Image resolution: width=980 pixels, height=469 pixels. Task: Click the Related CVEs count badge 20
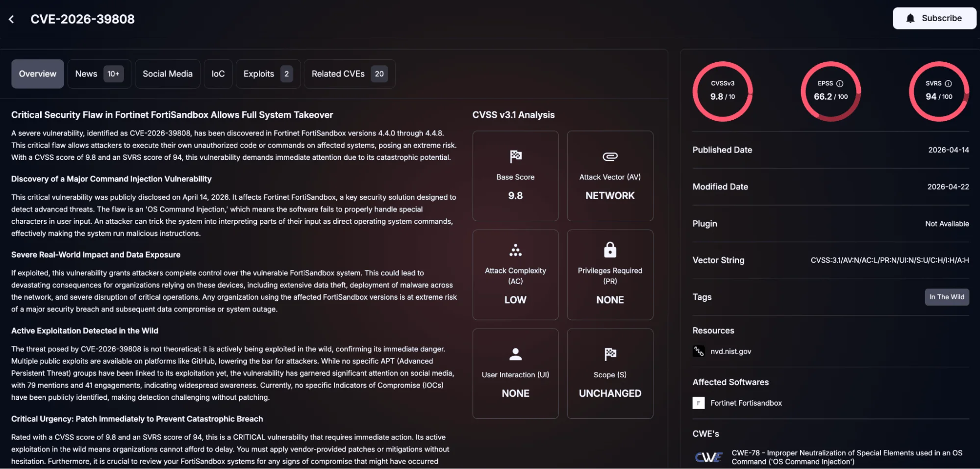(x=379, y=74)
